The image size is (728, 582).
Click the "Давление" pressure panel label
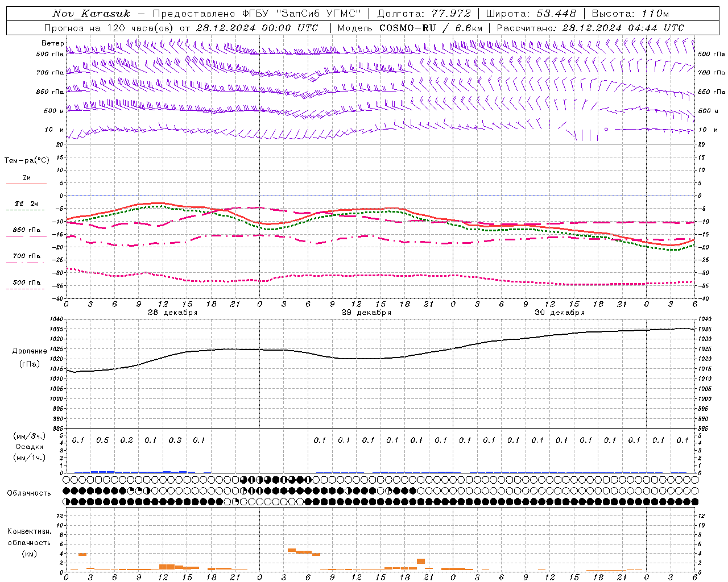pos(30,351)
